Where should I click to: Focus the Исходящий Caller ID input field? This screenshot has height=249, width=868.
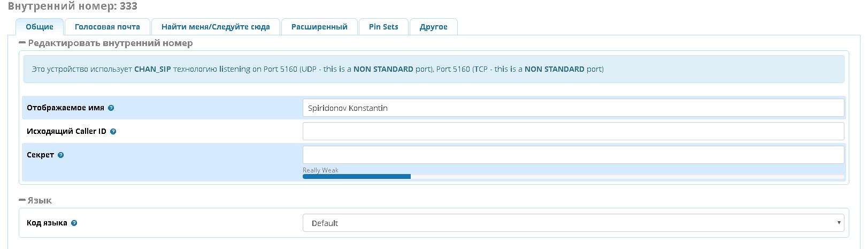pos(573,131)
